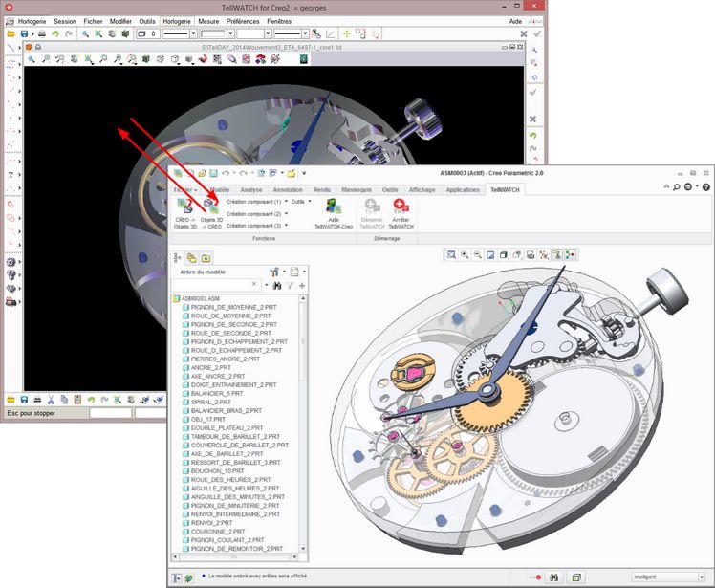Switch to the Analyse ribbon tab

(251, 189)
